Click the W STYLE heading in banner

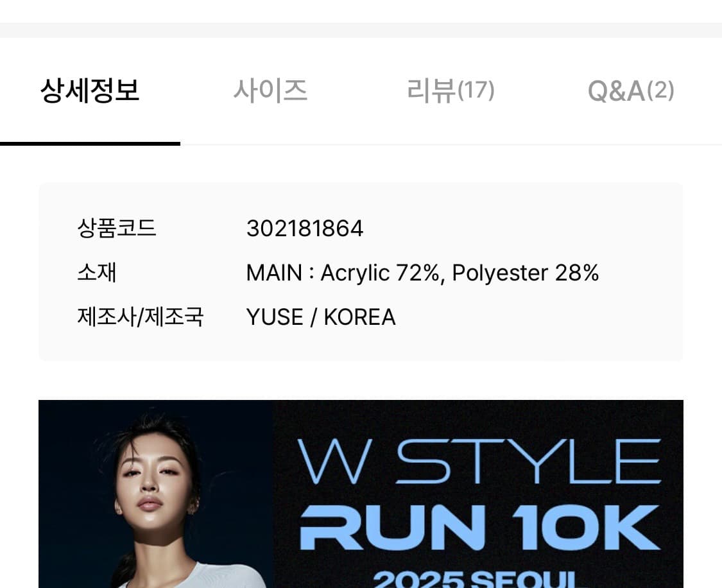pyautogui.click(x=479, y=462)
